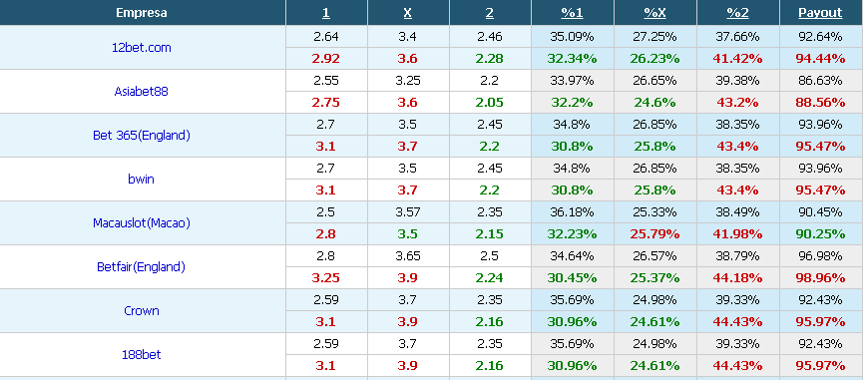This screenshot has width=868, height=380.
Task: Sort by the 2 column header
Action: [x=489, y=13]
